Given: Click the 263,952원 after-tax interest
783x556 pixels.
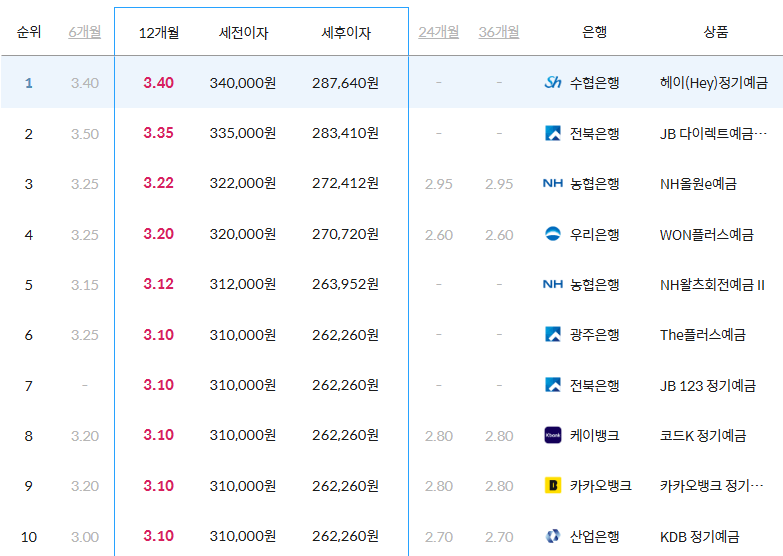Looking at the screenshot, I should pos(346,284).
